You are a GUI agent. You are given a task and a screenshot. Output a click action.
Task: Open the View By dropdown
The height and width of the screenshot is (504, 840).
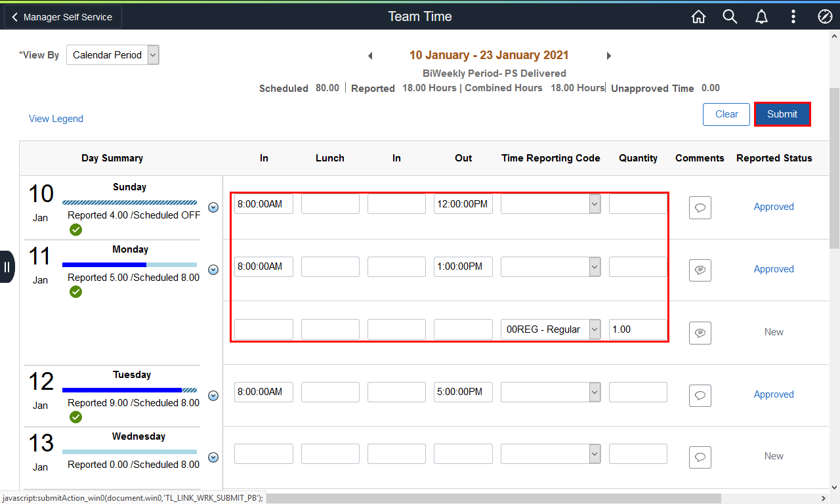tap(113, 55)
